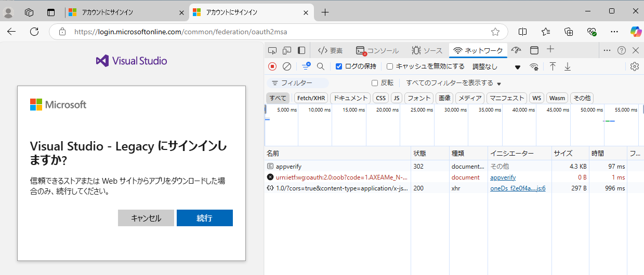Open network conditions wifi-gear icon
This screenshot has width=644, height=275.
[x=534, y=66]
